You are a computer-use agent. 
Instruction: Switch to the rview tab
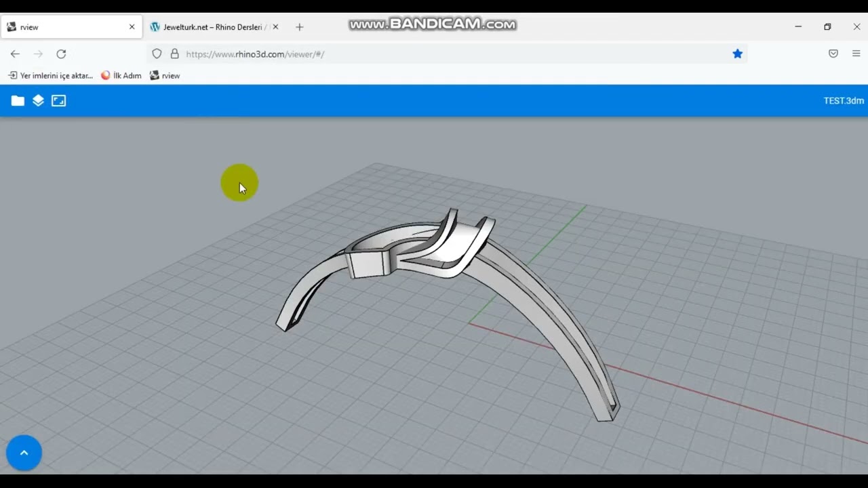(x=71, y=27)
